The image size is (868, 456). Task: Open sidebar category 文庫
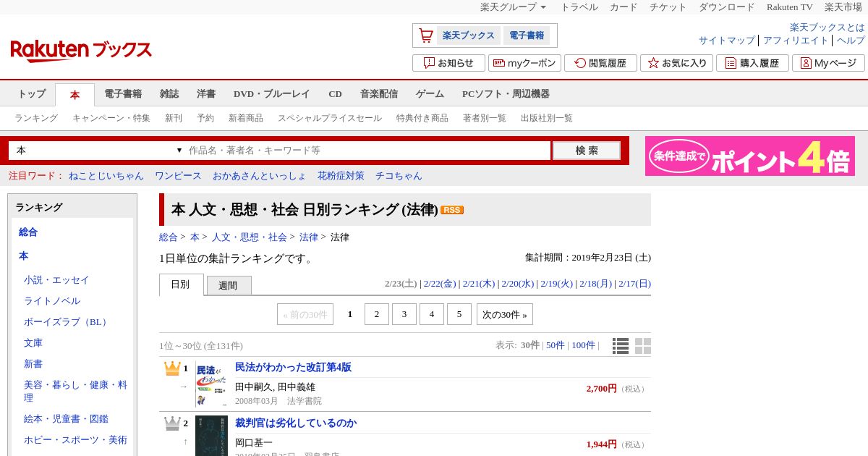click(33, 343)
